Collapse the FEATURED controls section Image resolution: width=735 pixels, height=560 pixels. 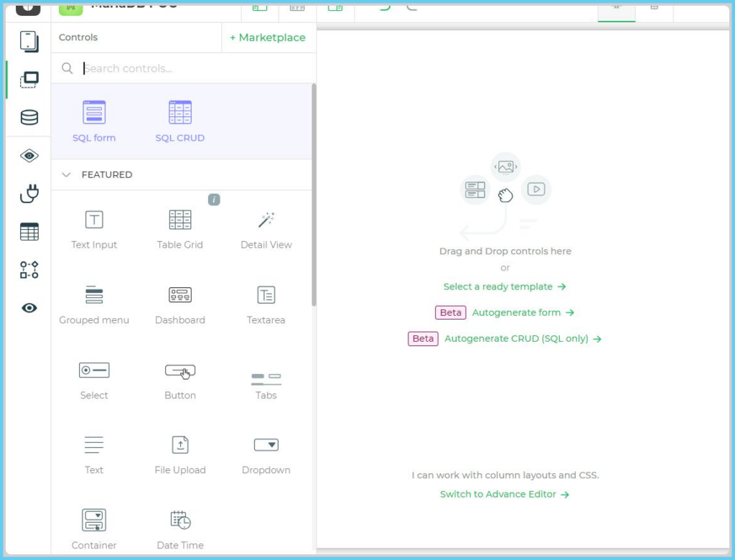[66, 174]
